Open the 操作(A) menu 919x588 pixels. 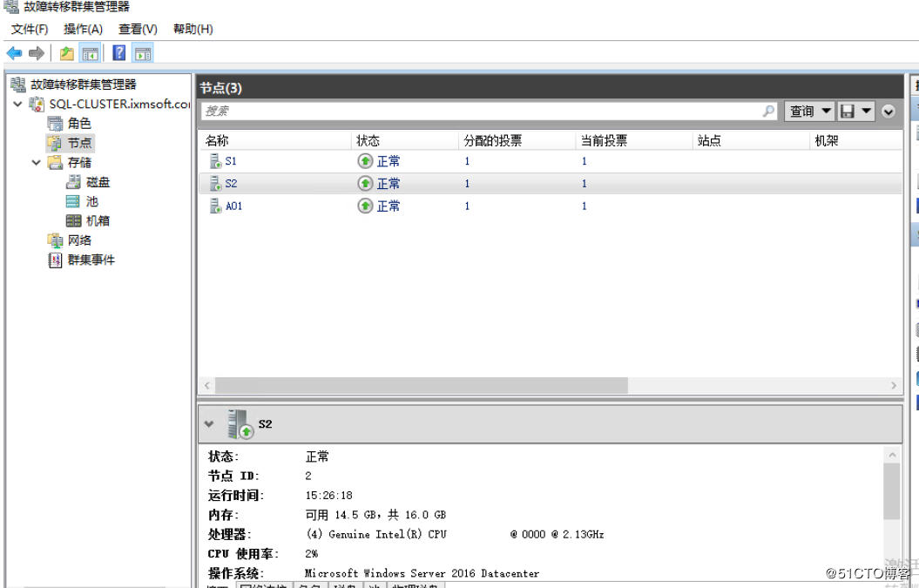coord(84,29)
